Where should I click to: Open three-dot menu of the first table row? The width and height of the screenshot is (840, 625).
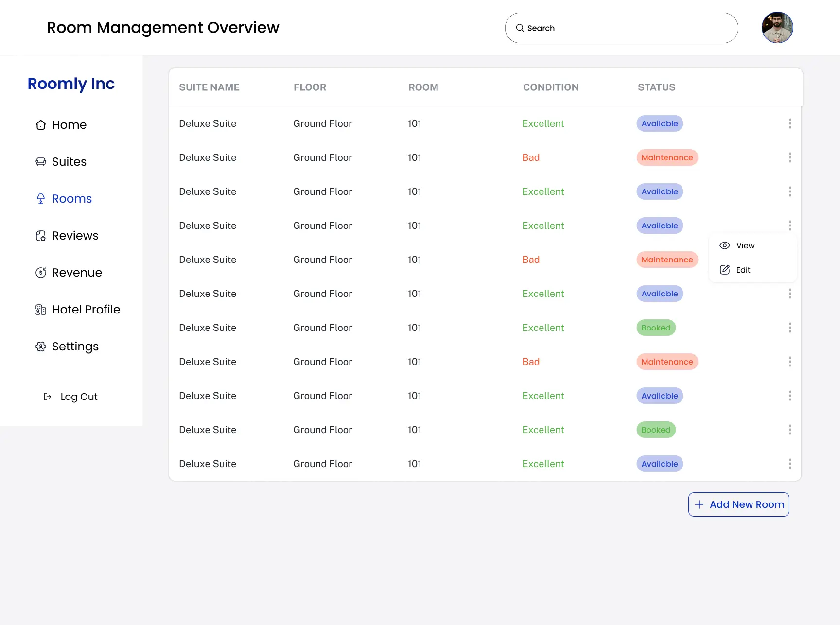coord(790,123)
